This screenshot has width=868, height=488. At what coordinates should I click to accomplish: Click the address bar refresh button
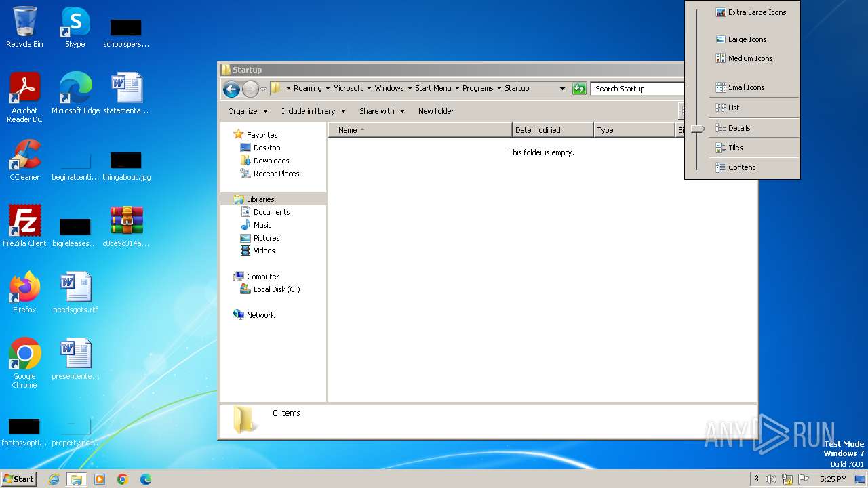579,89
